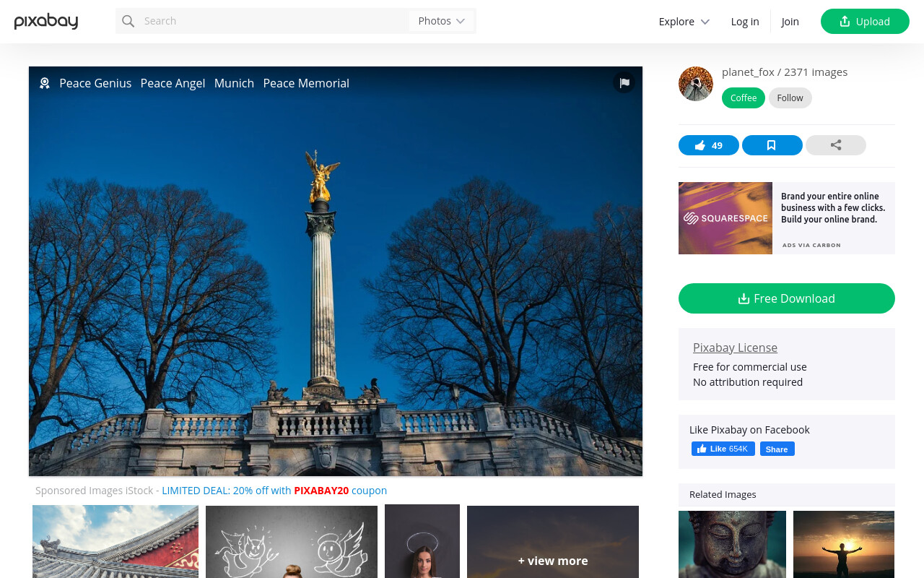Open the Photos media type dropdown
Viewport: 924px width, 578px height.
(x=442, y=21)
